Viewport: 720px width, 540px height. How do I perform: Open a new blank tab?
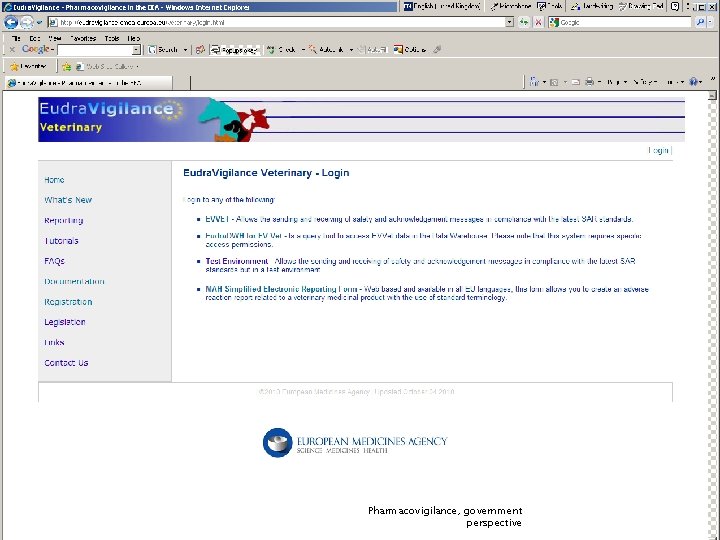click(x=181, y=83)
